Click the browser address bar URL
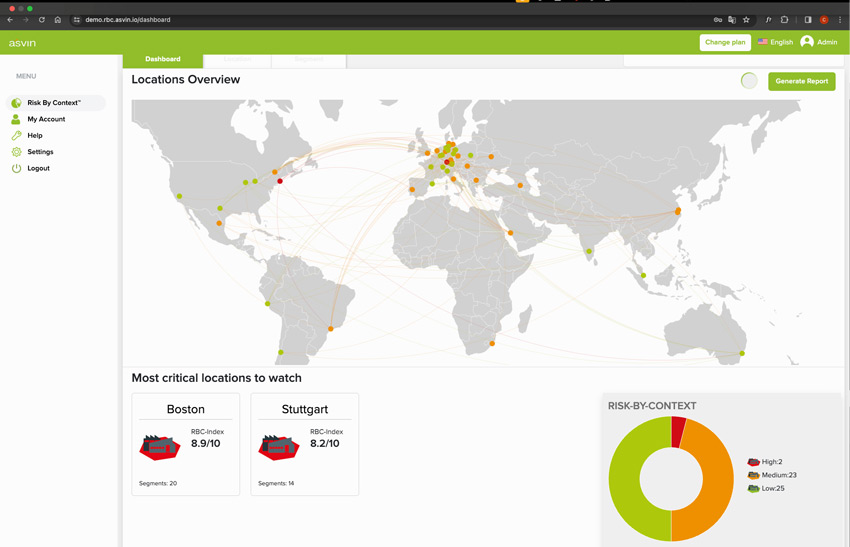The height and width of the screenshot is (547, 850). point(128,19)
